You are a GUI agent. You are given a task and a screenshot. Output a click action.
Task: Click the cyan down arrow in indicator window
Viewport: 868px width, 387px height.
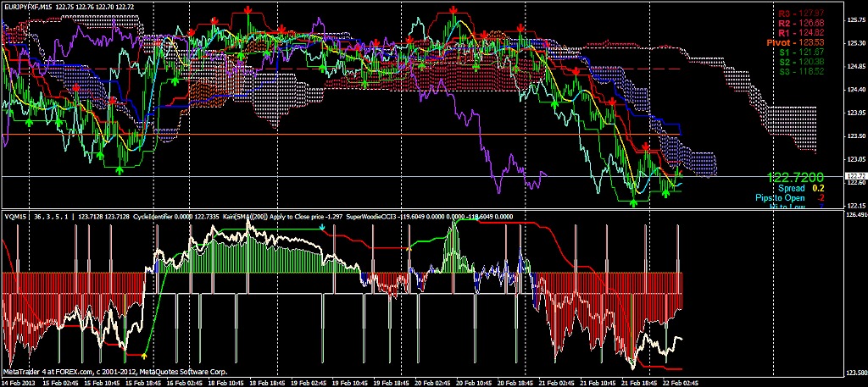[322, 227]
